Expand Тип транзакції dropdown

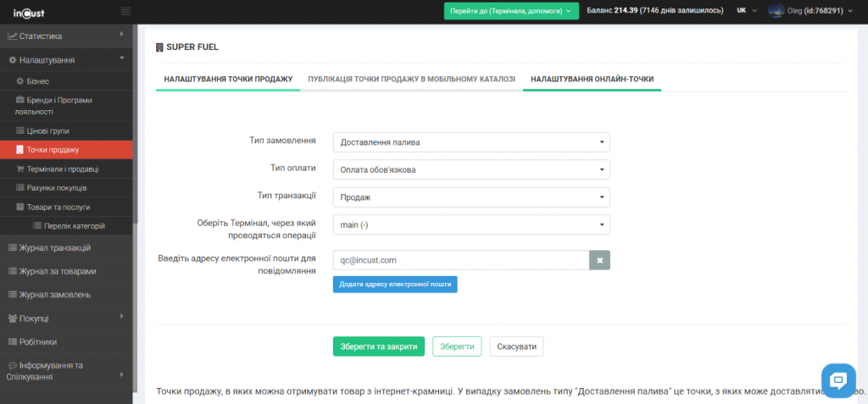(470, 196)
